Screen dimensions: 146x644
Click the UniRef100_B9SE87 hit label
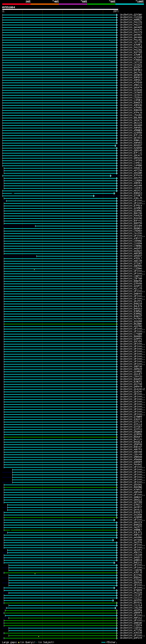[x=131, y=145]
